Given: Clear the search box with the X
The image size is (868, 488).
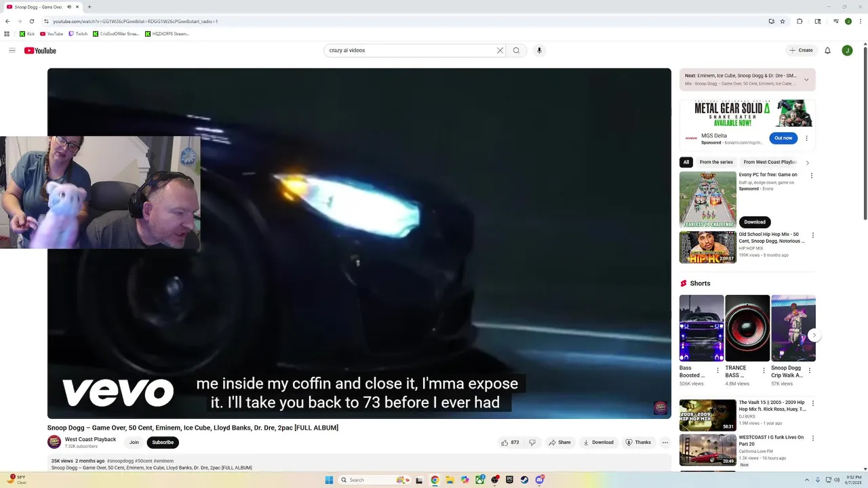Looking at the screenshot, I should click(500, 50).
